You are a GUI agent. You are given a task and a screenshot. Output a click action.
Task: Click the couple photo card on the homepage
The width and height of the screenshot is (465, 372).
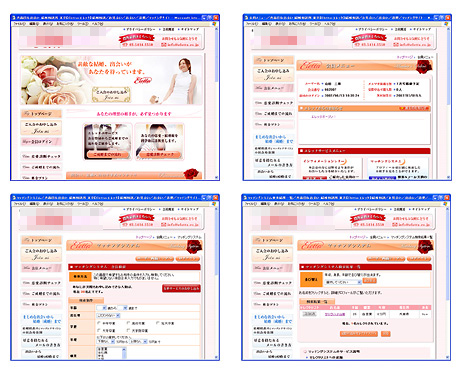[x=107, y=142]
